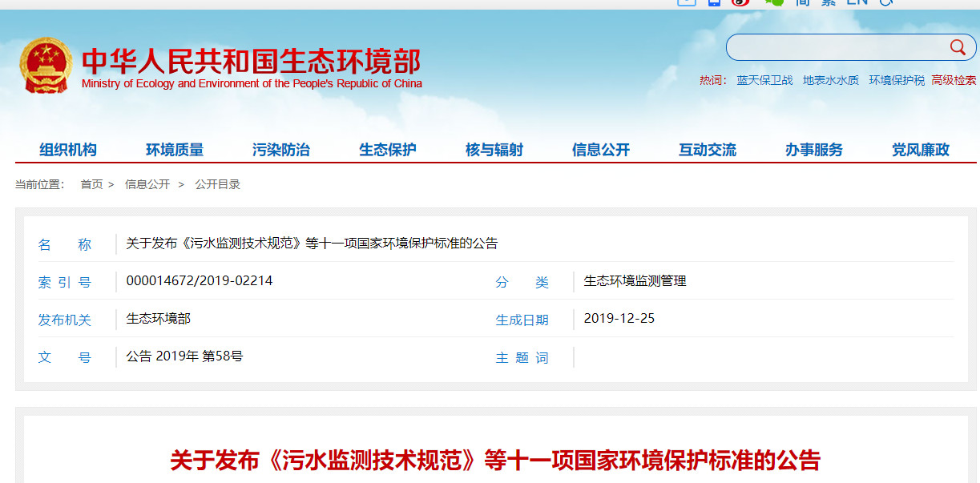The height and width of the screenshot is (483, 980).
Task: Click the 高级检索 advanced search option
Action: click(x=953, y=80)
